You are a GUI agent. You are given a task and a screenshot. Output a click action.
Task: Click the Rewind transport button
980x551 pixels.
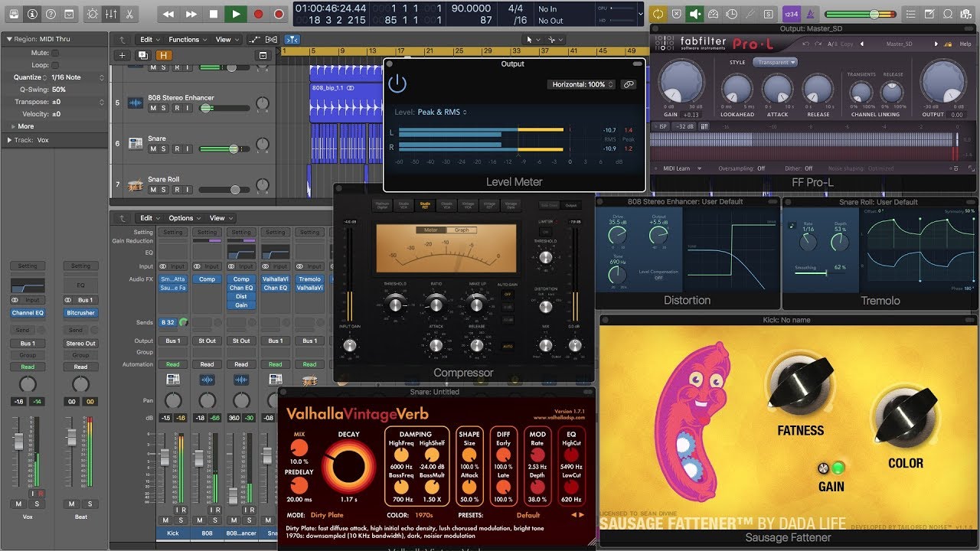[168, 14]
